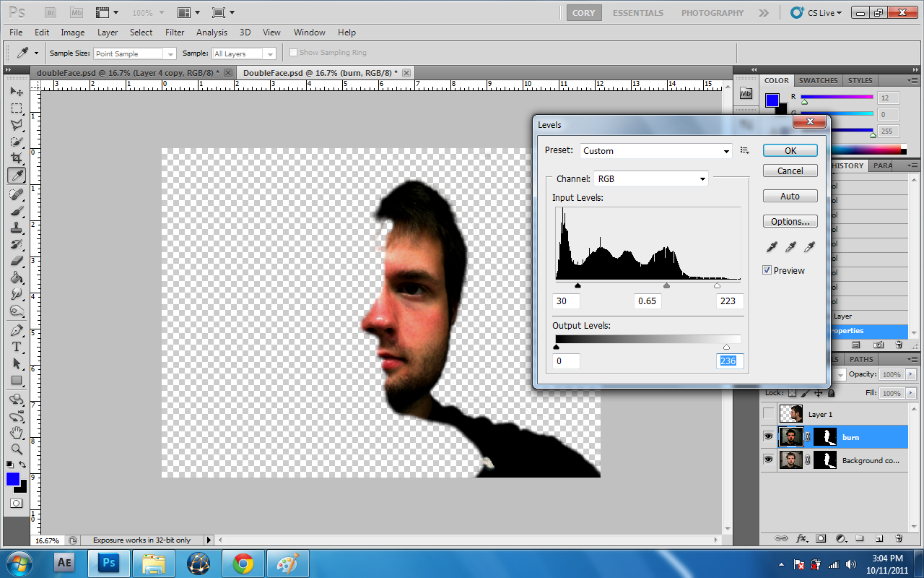Select the Move tool
924x578 pixels.
click(16, 92)
